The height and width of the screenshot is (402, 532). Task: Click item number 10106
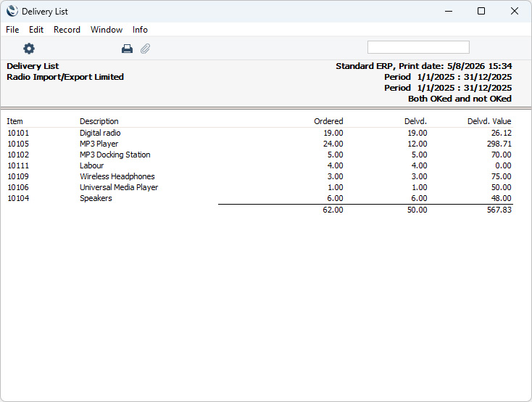coord(18,187)
